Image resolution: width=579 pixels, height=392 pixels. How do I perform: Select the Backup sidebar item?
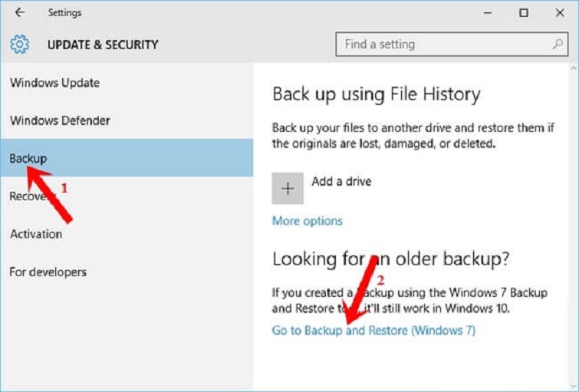(28, 159)
